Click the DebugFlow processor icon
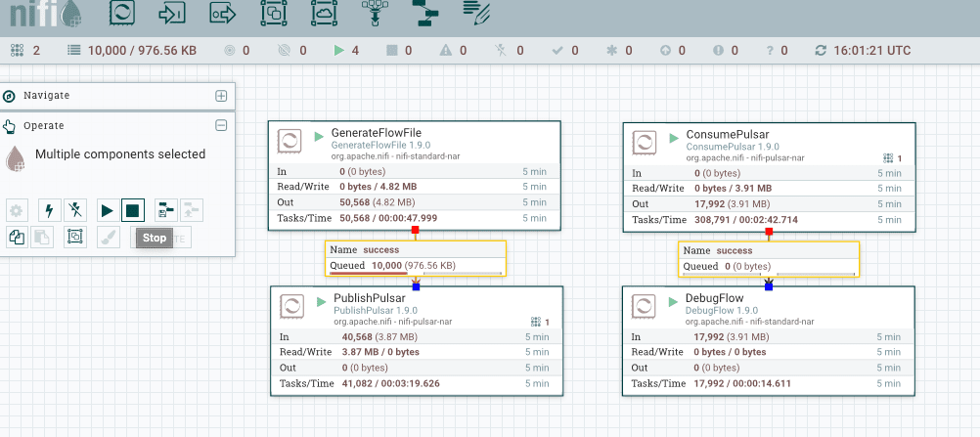The height and width of the screenshot is (437, 980). [645, 308]
